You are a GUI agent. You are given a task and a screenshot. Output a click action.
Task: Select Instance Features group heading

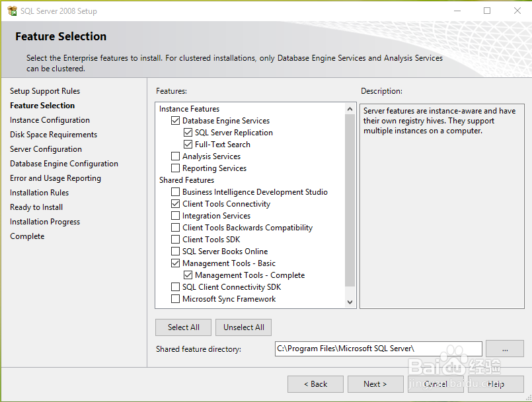pos(189,109)
